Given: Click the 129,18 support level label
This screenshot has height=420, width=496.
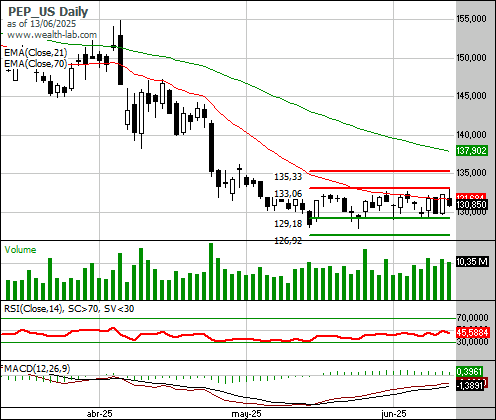Looking at the screenshot, I should click(x=288, y=224).
